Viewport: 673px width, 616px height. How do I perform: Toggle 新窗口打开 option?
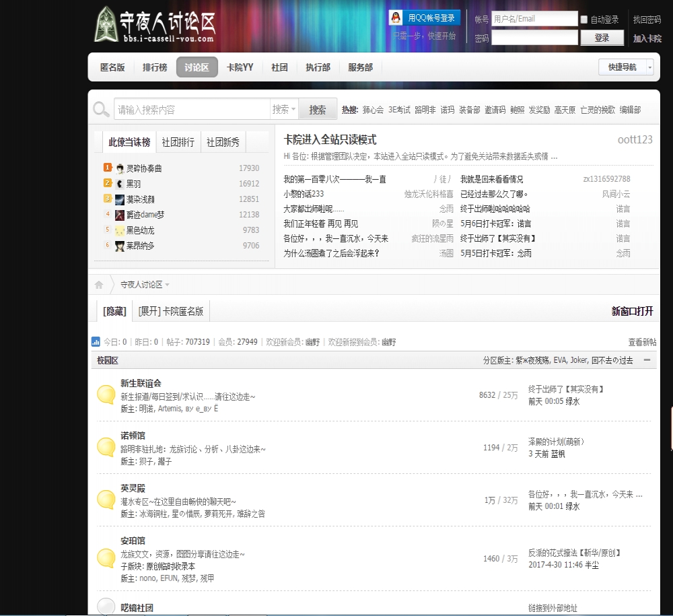[632, 311]
